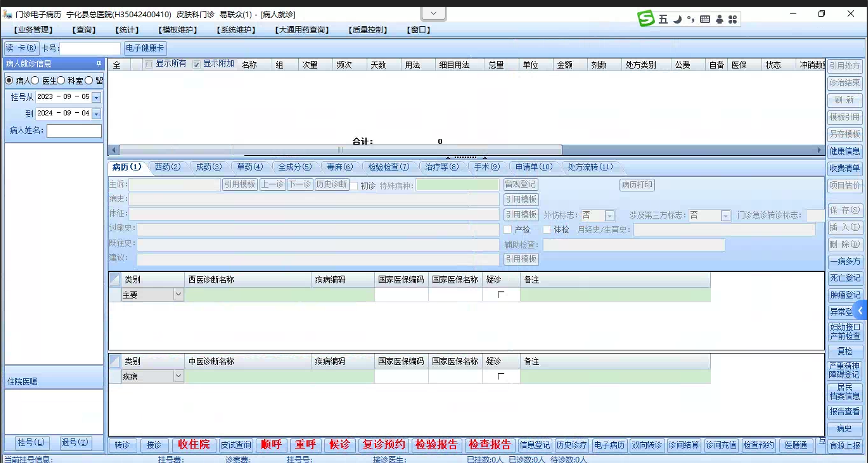Open 类别 dropdown showing 主要
The width and height of the screenshot is (868, 463).
(x=178, y=294)
